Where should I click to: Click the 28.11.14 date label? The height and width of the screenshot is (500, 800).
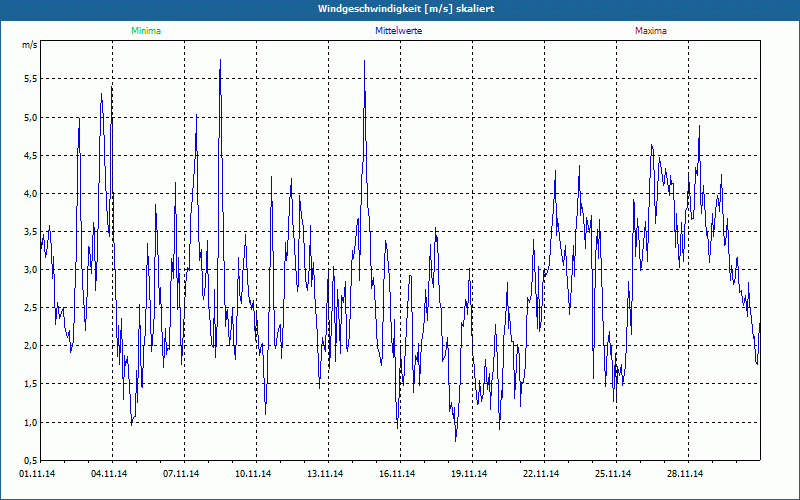point(685,474)
